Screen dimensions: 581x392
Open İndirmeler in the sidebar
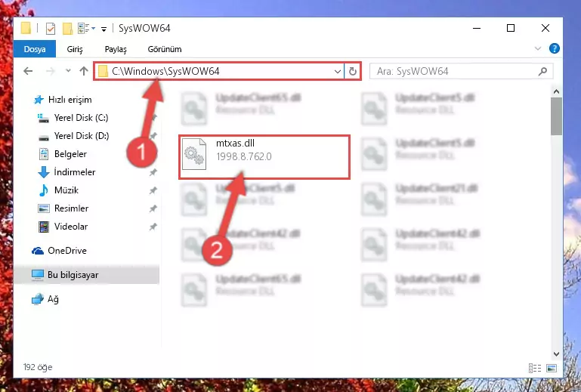coord(66,172)
